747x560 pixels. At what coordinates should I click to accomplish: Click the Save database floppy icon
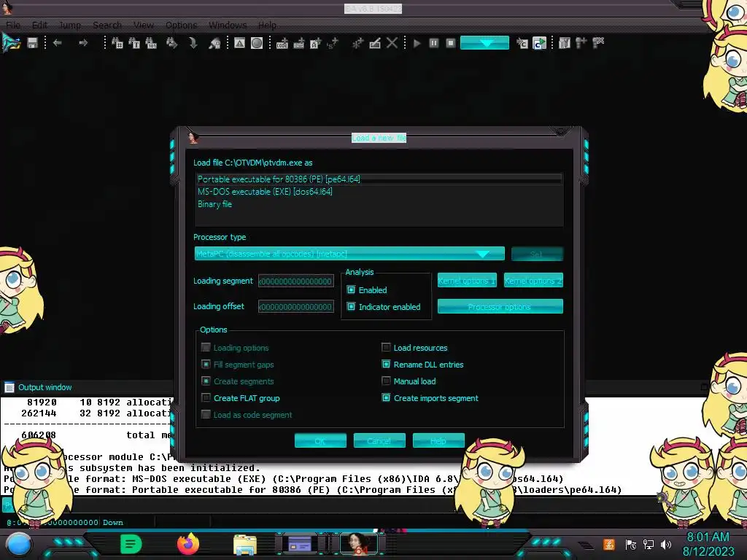32,43
